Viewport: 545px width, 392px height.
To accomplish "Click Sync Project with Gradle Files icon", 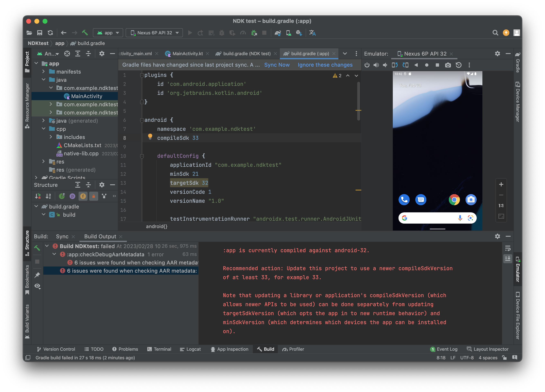I will pyautogui.click(x=278, y=33).
